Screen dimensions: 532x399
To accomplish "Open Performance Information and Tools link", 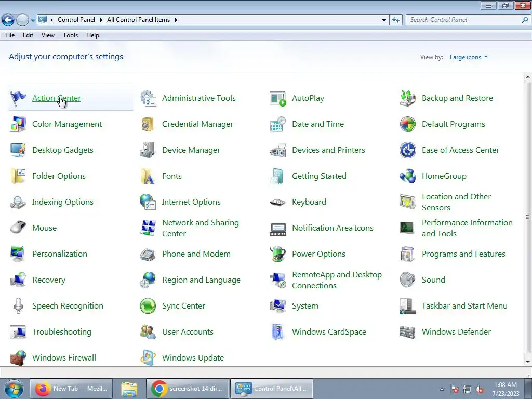I will (x=467, y=228).
